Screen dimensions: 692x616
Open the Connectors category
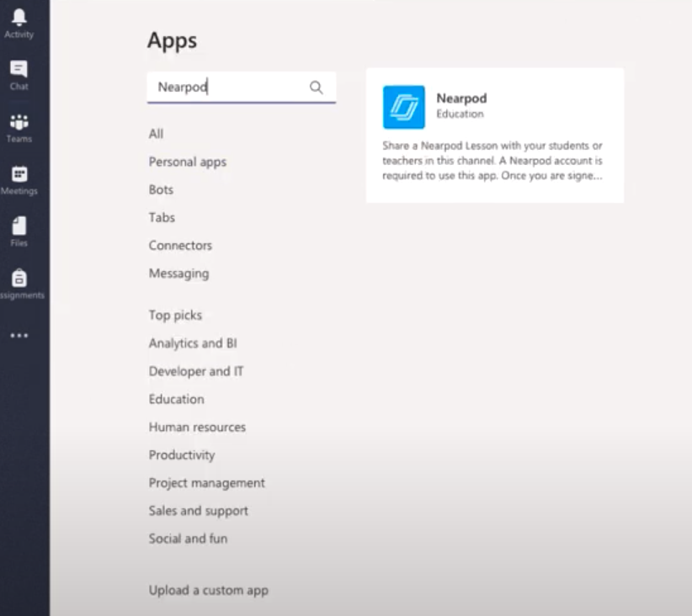click(180, 245)
